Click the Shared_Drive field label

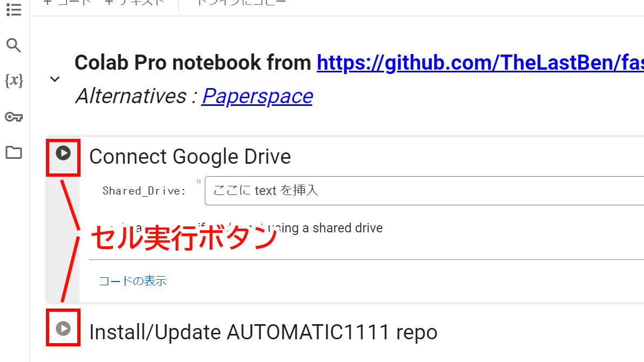tap(144, 191)
